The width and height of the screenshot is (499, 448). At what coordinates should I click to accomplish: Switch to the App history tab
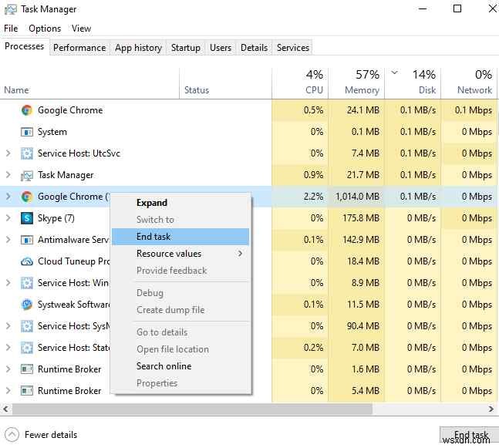click(x=138, y=48)
